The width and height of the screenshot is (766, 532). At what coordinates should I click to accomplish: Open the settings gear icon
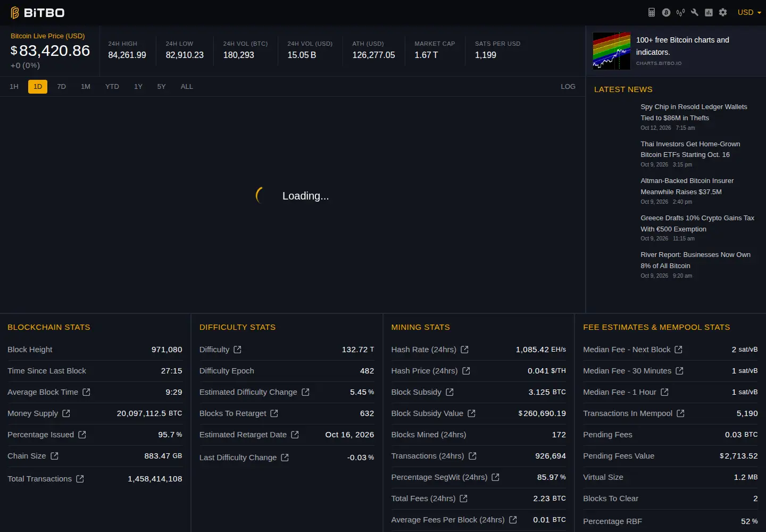point(723,12)
